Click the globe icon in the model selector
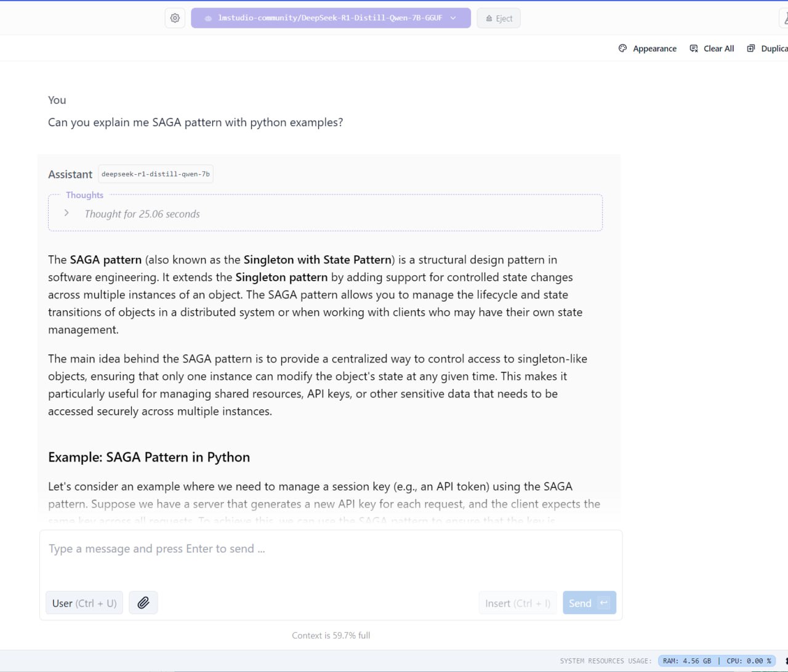Screen dimensions: 788x672 [207, 18]
